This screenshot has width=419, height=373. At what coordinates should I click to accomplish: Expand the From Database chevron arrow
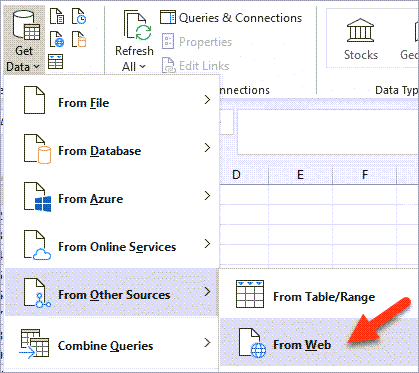207,147
